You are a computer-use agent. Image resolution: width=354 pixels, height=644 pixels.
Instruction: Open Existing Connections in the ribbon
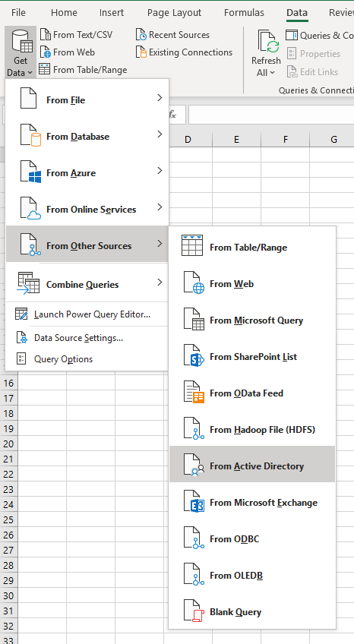185,52
